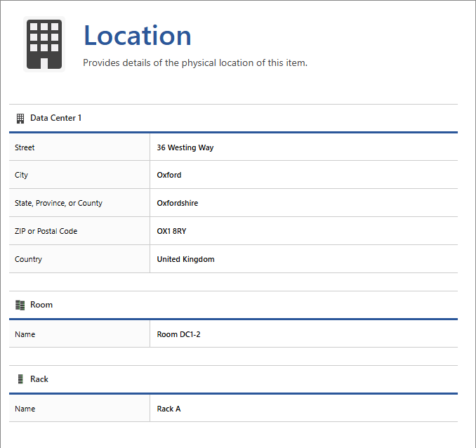The height and width of the screenshot is (448, 476).
Task: Select the OX1 8RY postal code value
Action: click(x=171, y=231)
